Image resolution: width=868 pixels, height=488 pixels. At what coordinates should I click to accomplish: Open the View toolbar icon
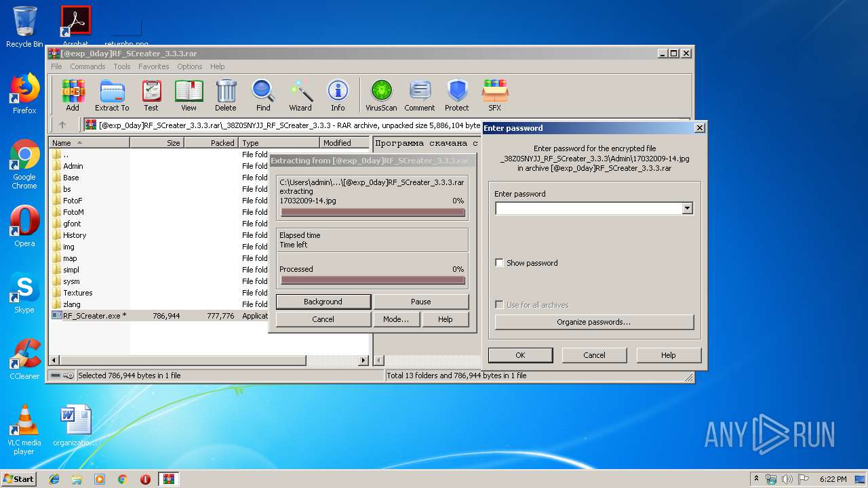tap(189, 95)
